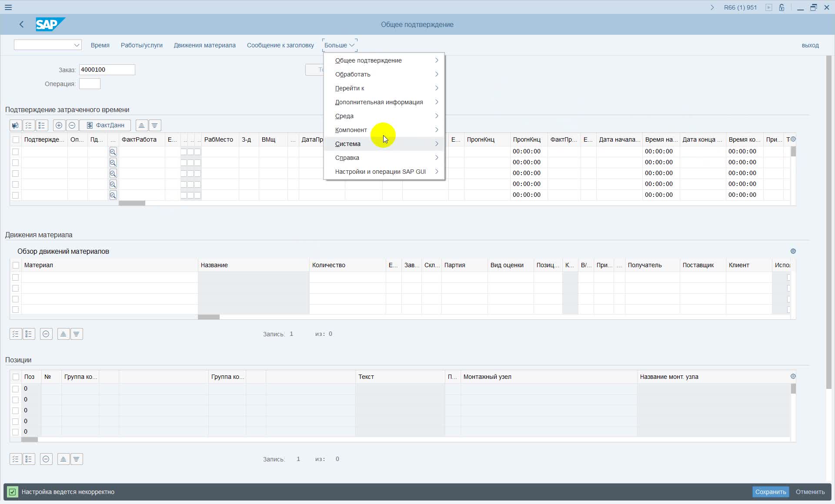Click vertical scrollbar thumb of Позиции table
The image size is (835, 504).
[x=793, y=389]
